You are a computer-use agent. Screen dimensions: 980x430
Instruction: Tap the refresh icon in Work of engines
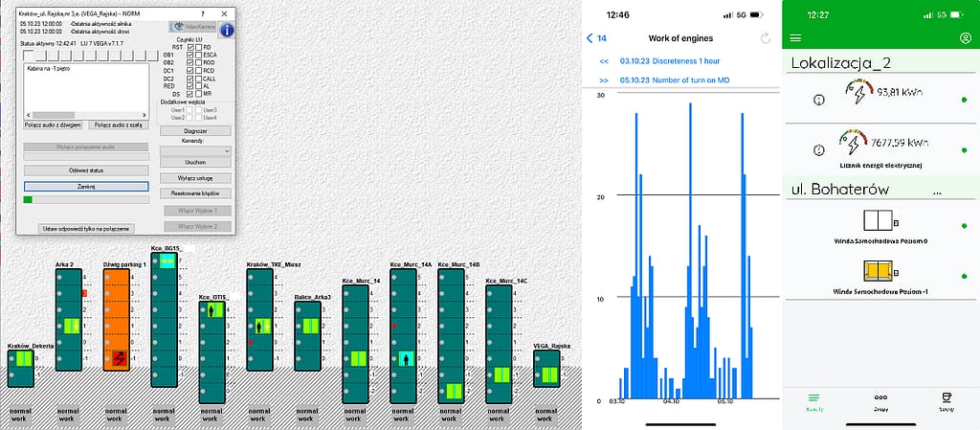point(764,38)
